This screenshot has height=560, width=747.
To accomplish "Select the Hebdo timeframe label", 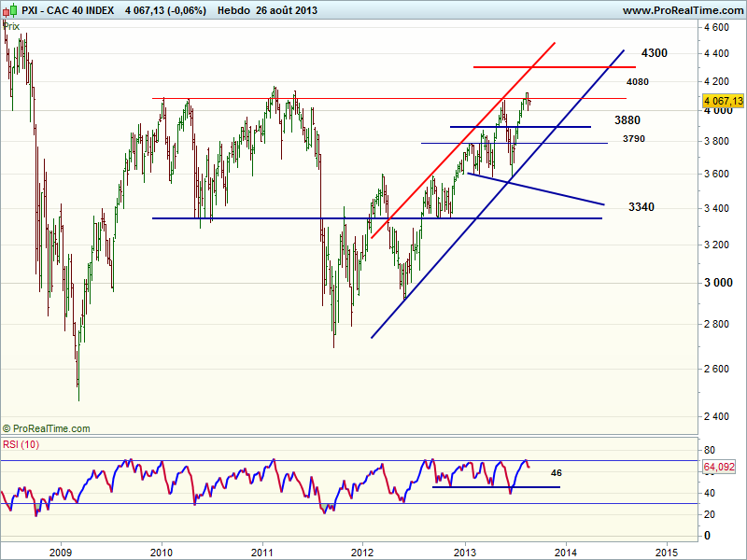I will (x=233, y=9).
